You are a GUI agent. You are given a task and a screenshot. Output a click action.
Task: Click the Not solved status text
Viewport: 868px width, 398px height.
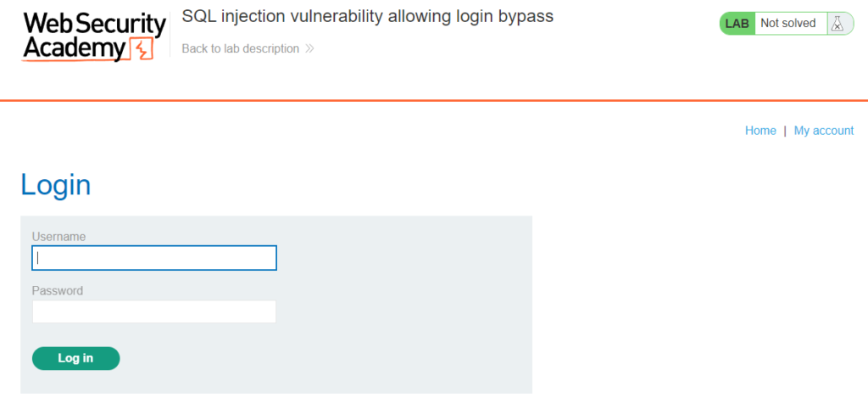(787, 24)
